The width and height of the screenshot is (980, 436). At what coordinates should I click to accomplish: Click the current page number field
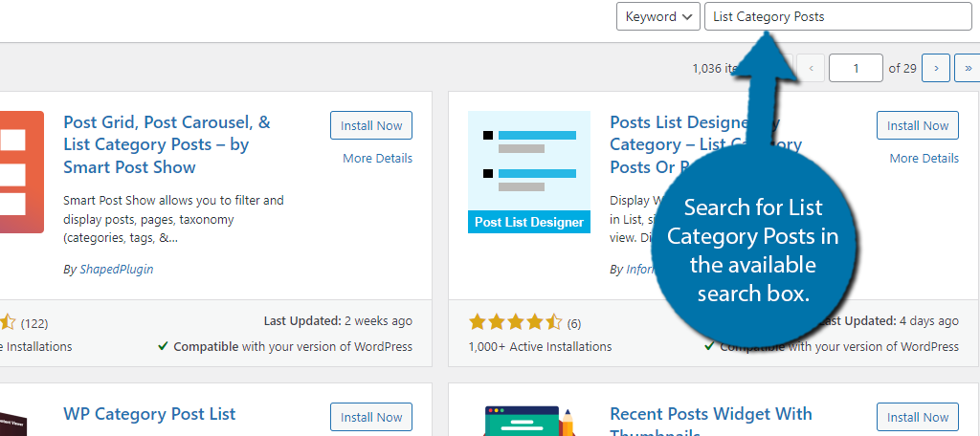pyautogui.click(x=856, y=68)
